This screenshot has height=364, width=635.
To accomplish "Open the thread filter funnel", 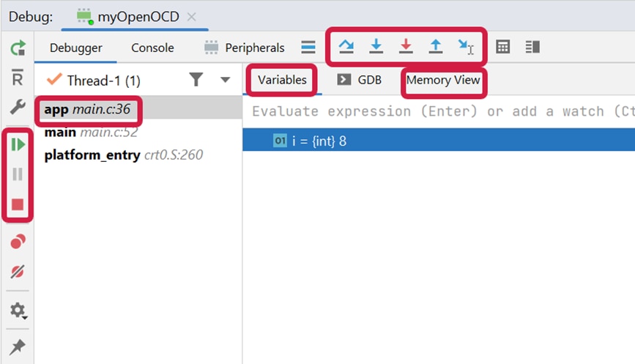I will click(x=196, y=79).
